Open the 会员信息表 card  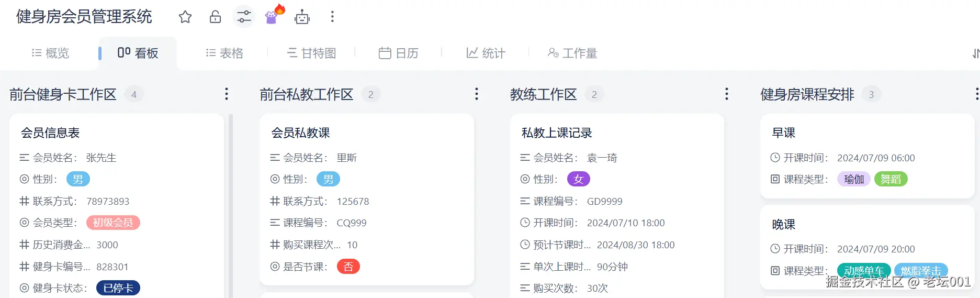[117, 206]
